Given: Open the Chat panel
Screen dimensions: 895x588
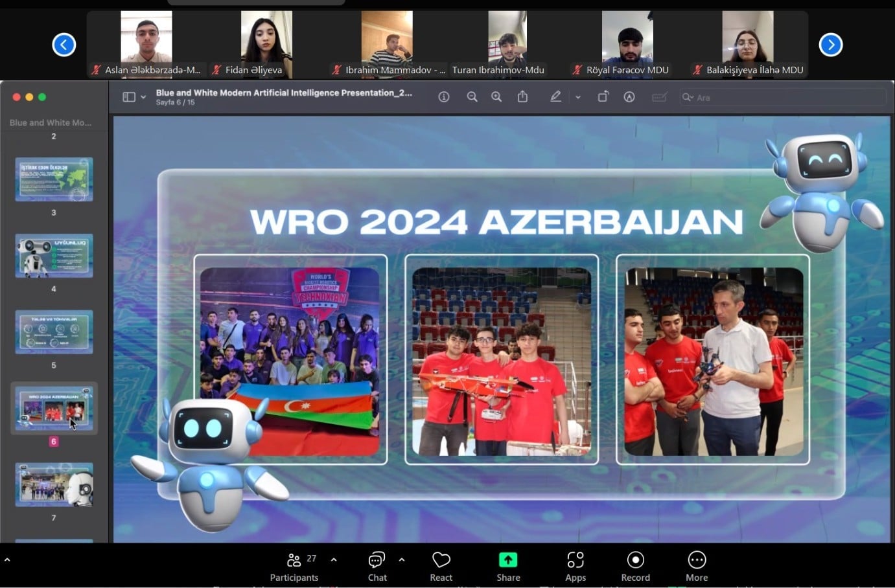Looking at the screenshot, I should point(377,567).
